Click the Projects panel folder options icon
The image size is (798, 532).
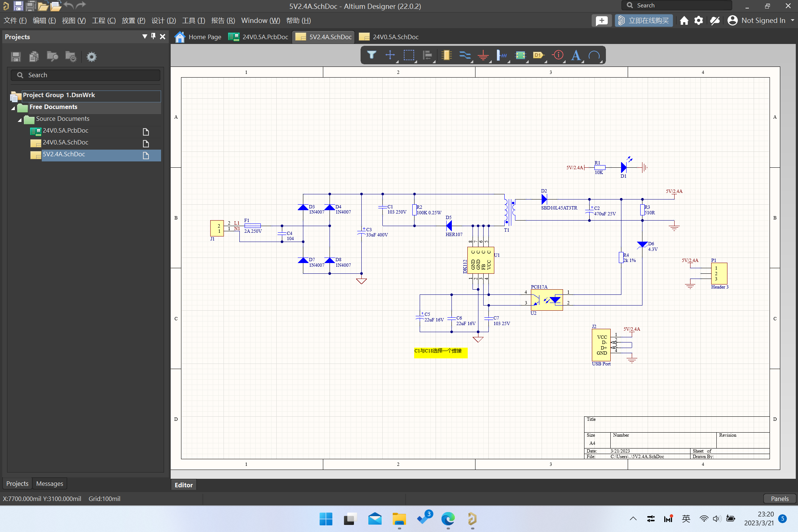pos(71,57)
